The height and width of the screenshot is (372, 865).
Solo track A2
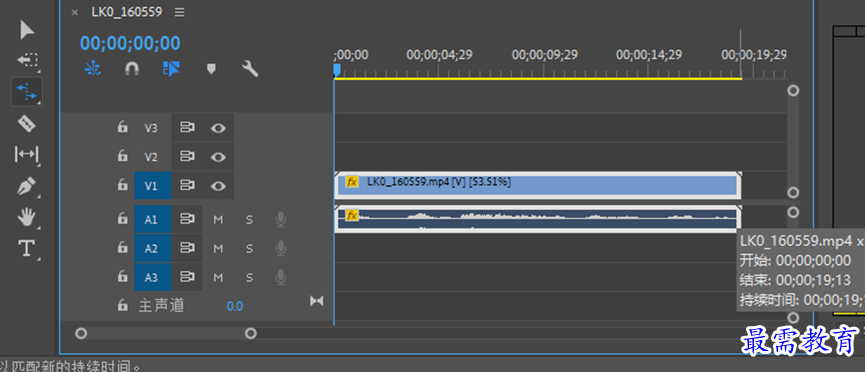(249, 248)
